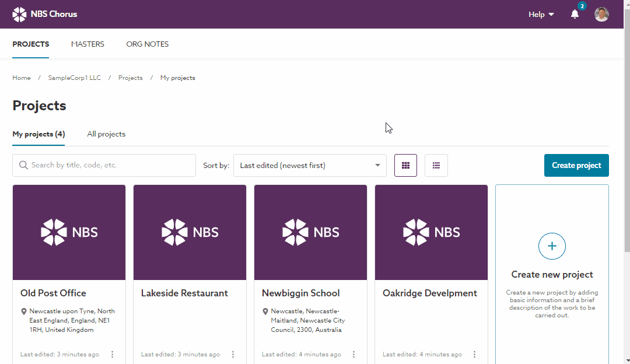Click the Create new project heading
The width and height of the screenshot is (630, 364).
coord(552,274)
